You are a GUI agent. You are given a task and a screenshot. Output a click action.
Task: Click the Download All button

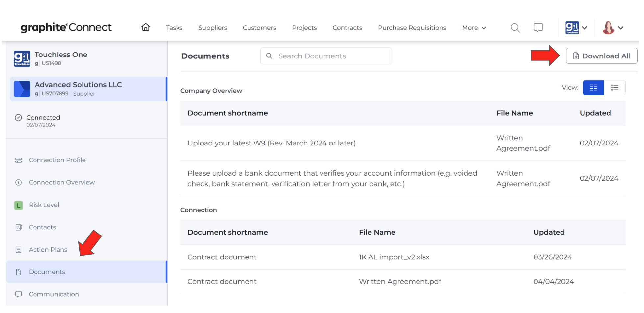click(602, 56)
